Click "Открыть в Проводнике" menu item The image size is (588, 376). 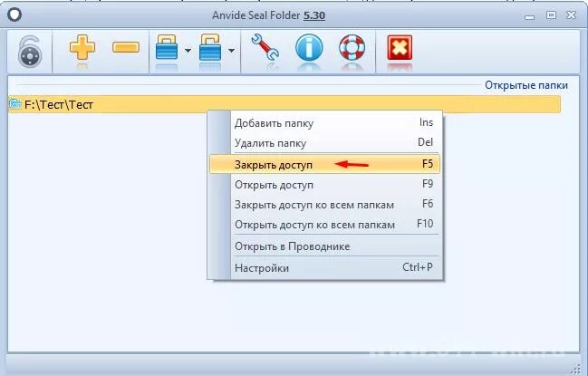324,246
